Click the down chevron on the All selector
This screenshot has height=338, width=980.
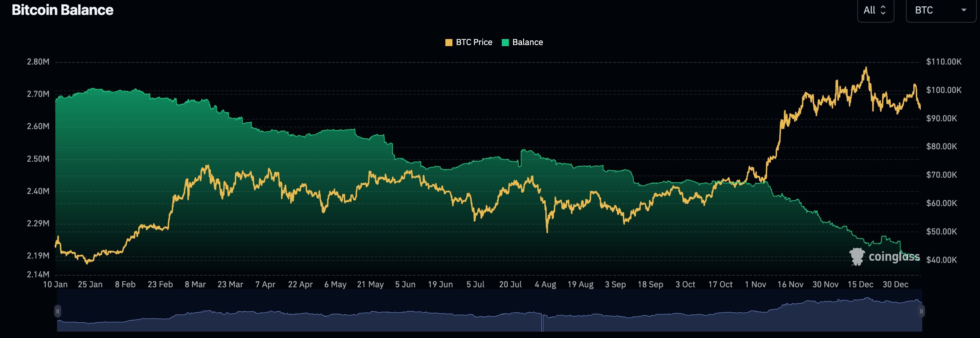(x=884, y=12)
